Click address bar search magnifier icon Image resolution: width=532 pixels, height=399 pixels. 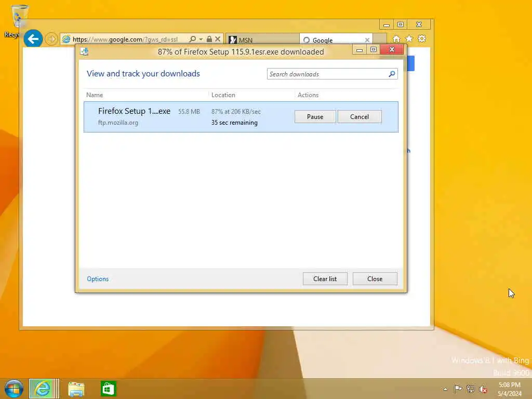pyautogui.click(x=193, y=39)
